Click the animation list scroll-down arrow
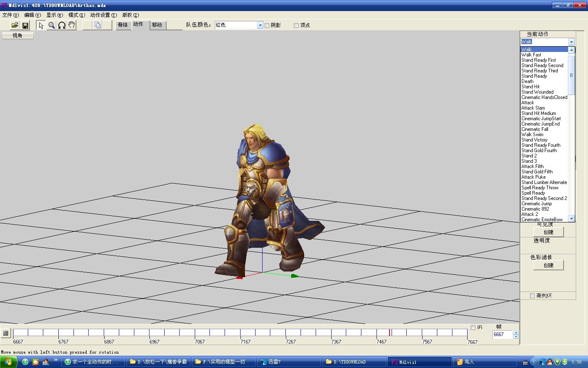The width and height of the screenshot is (588, 368). [572, 219]
